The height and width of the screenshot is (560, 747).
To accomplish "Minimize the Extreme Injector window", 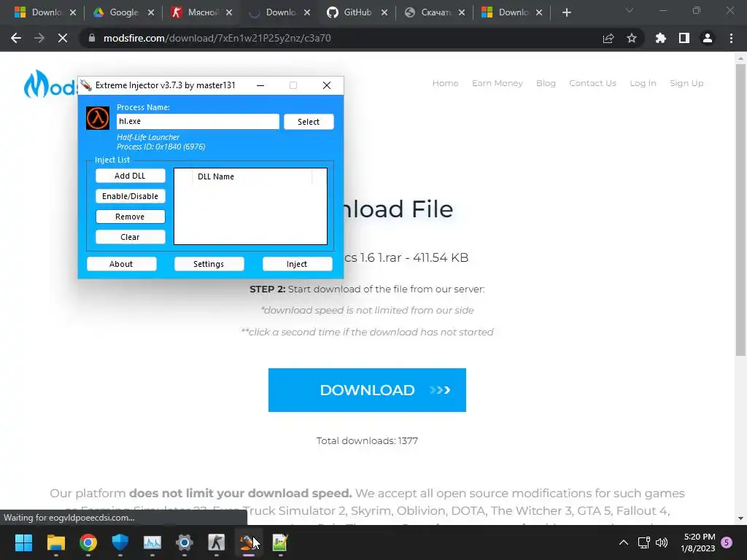I will coord(260,85).
